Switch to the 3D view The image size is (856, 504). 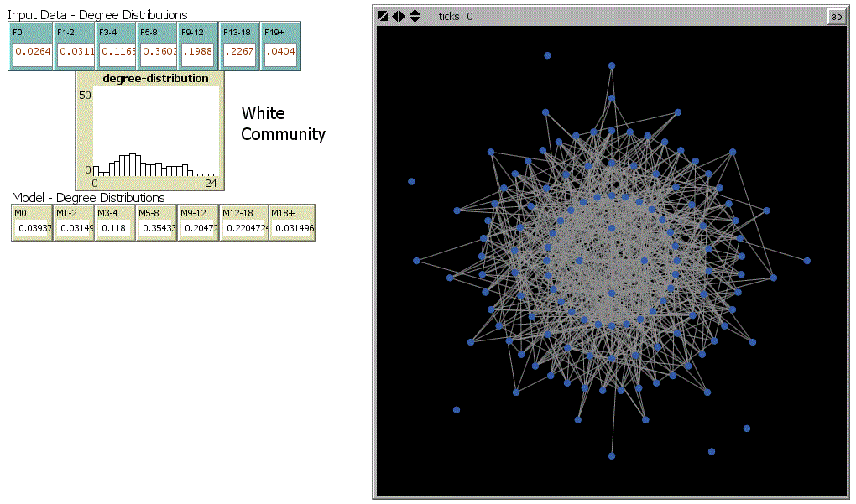pyautogui.click(x=836, y=17)
